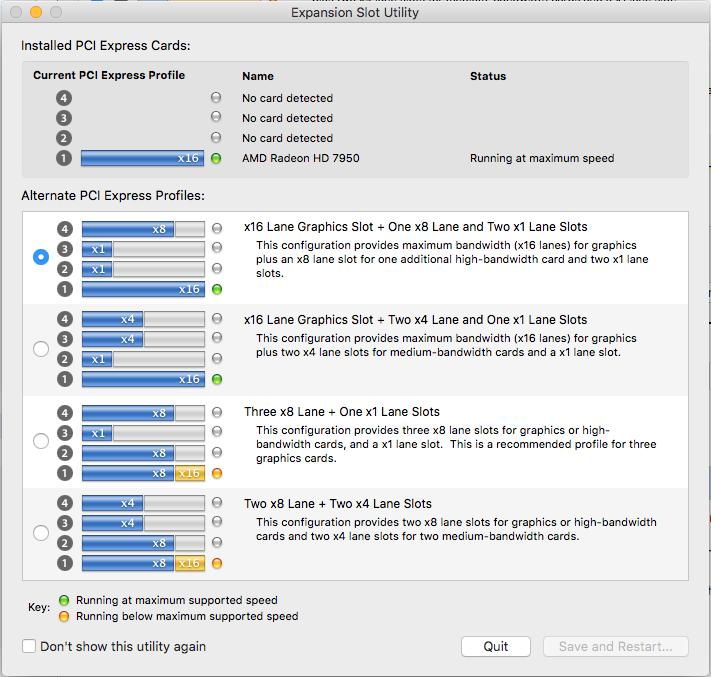This screenshot has height=677, width=711.
Task: Click the green key indicator for maximum supported speed
Action: pos(64,600)
